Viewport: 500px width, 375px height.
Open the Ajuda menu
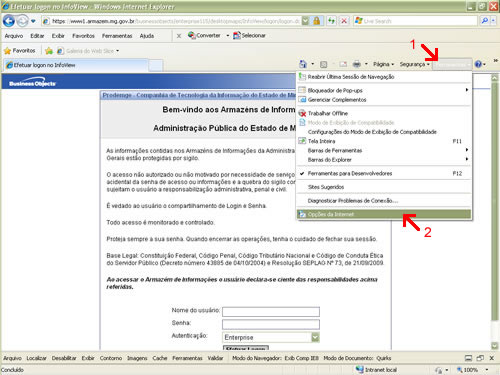(147, 36)
